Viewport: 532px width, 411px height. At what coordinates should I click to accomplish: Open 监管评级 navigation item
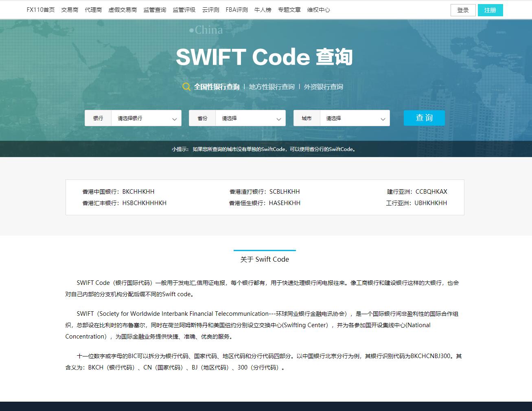click(184, 10)
